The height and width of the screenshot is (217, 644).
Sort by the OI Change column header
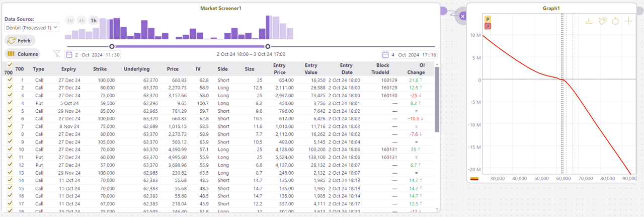[416, 69]
